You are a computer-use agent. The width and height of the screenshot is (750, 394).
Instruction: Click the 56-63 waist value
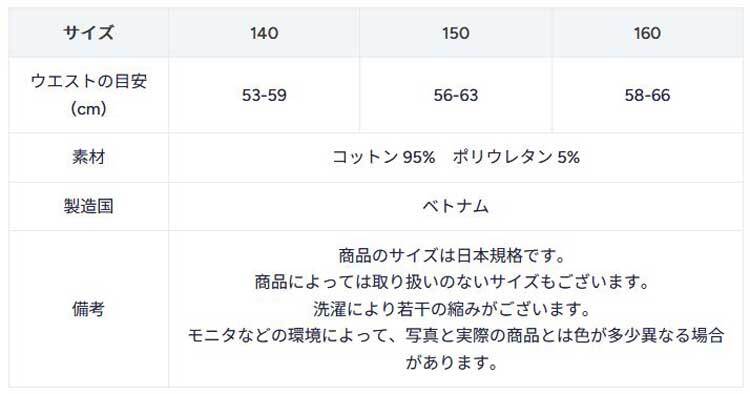[456, 95]
